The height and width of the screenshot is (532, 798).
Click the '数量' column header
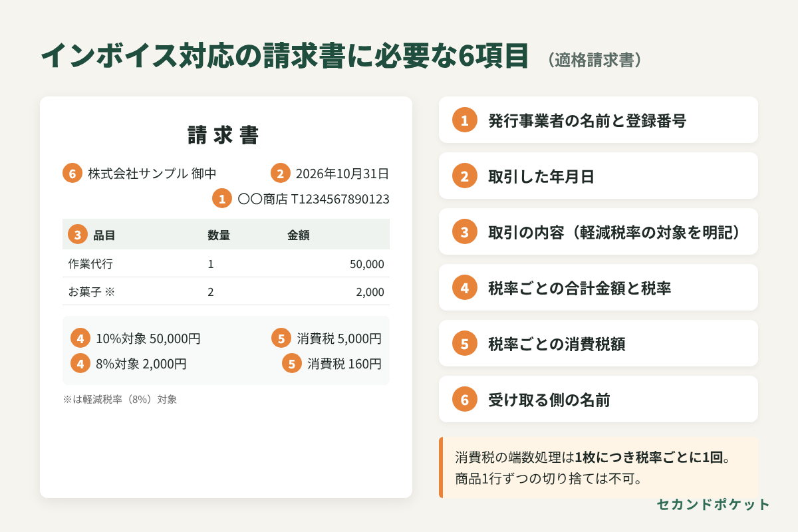pos(219,235)
